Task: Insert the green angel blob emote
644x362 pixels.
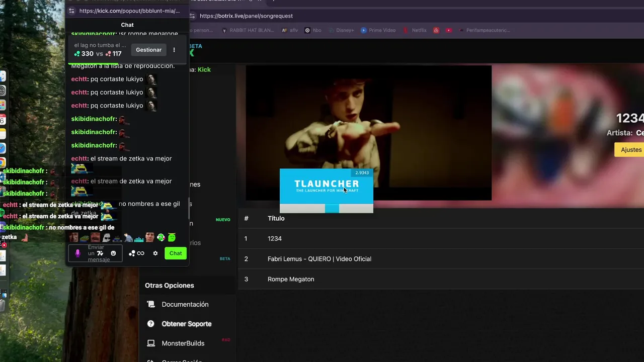Action: 172,237
